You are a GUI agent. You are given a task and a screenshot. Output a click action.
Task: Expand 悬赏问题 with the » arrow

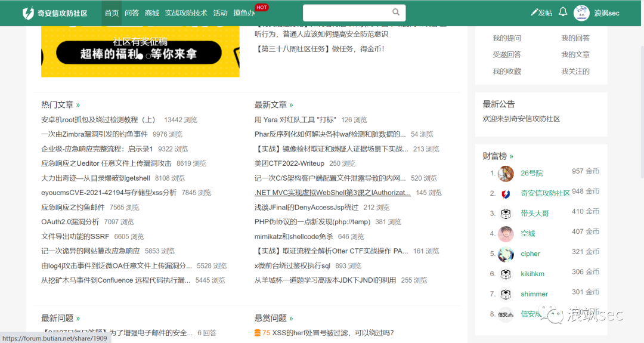291,319
